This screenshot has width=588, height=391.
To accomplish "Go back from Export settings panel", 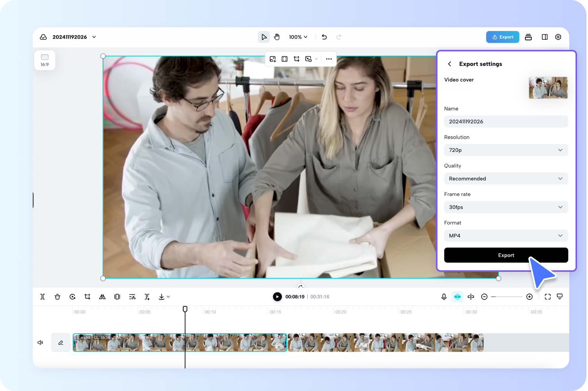I will 449,63.
